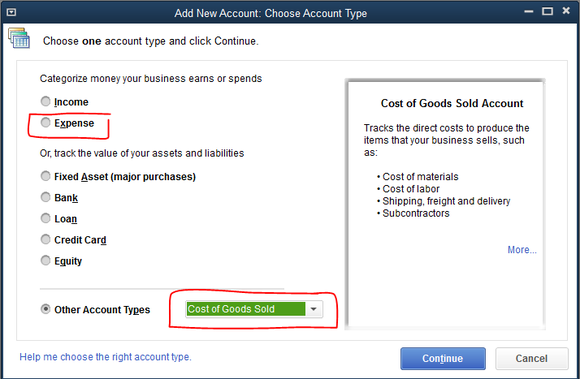This screenshot has height=379, width=580.
Task: Select the Credit Card option
Action: click(45, 239)
